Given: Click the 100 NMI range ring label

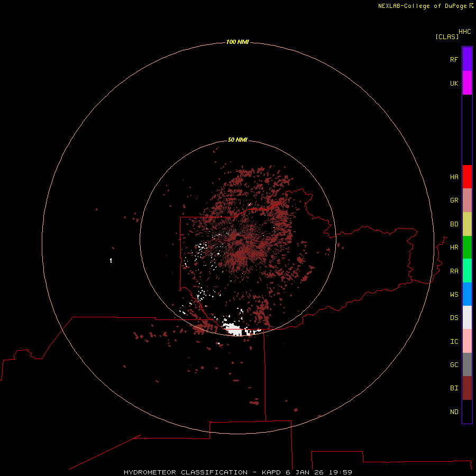Looking at the screenshot, I should pyautogui.click(x=237, y=42).
